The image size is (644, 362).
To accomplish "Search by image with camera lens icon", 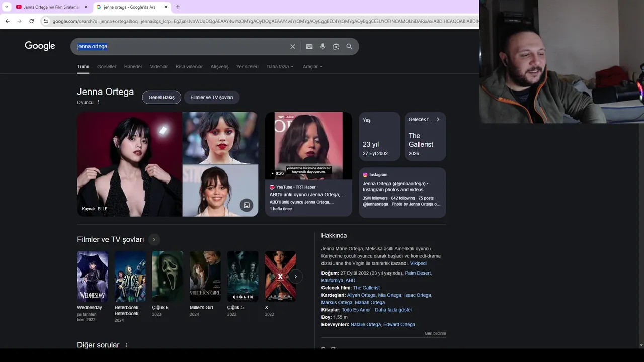I will coord(336,46).
